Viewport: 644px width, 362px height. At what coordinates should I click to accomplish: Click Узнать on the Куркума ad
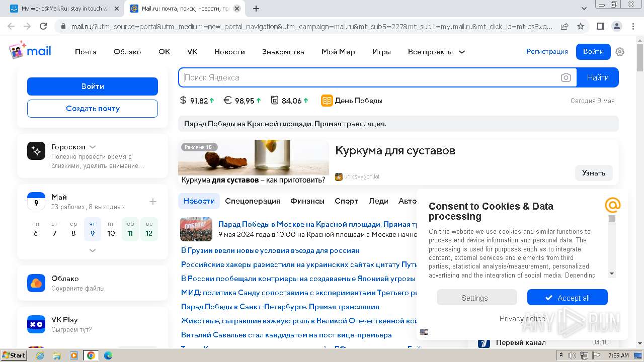594,173
